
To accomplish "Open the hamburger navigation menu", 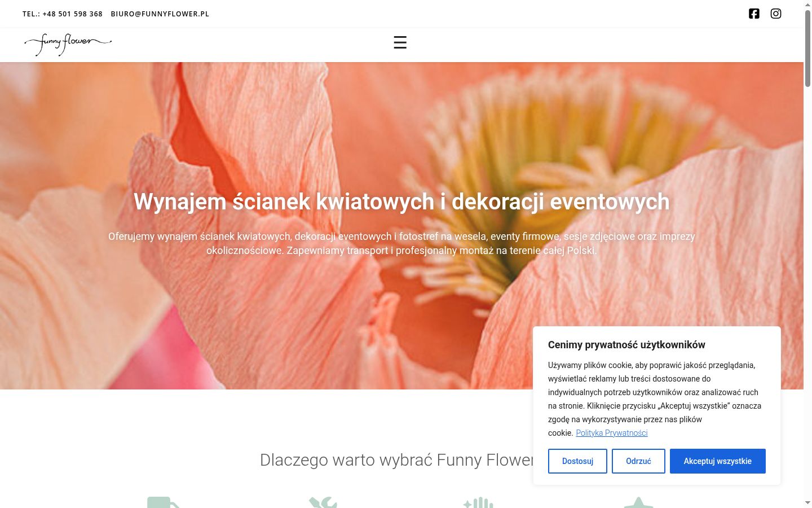I will (x=400, y=42).
